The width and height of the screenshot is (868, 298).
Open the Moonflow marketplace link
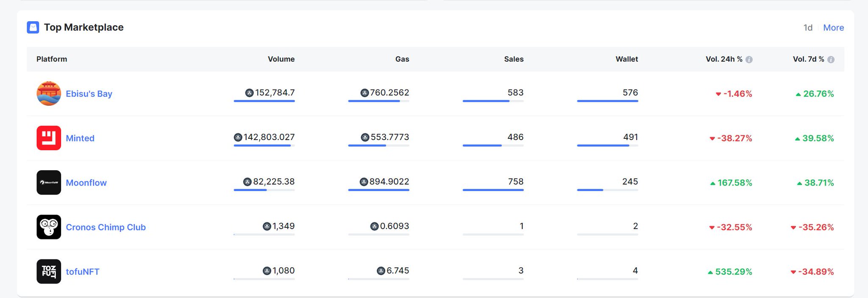pyautogui.click(x=86, y=183)
